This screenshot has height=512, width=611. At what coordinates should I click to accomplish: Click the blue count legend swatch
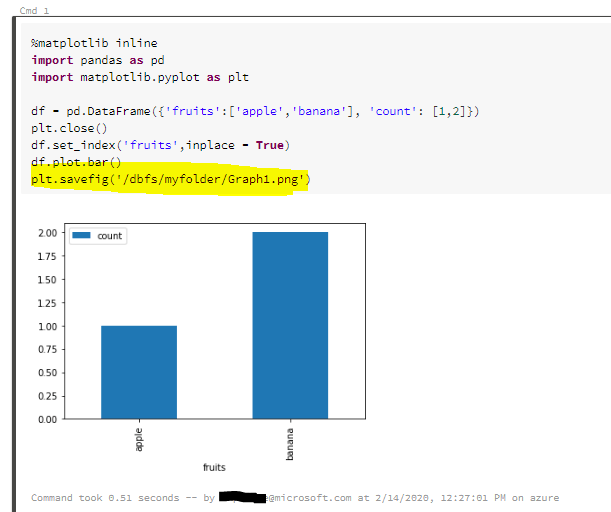click(x=81, y=235)
